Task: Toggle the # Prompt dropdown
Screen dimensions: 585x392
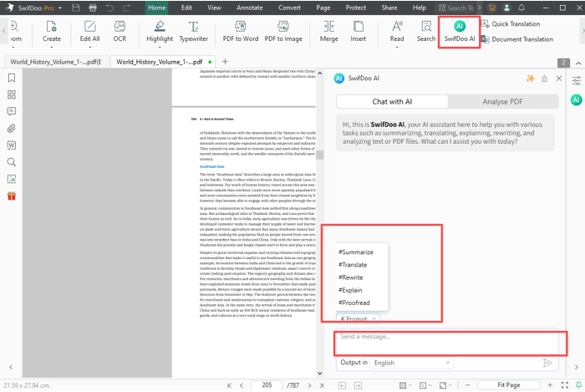Action: [358, 319]
